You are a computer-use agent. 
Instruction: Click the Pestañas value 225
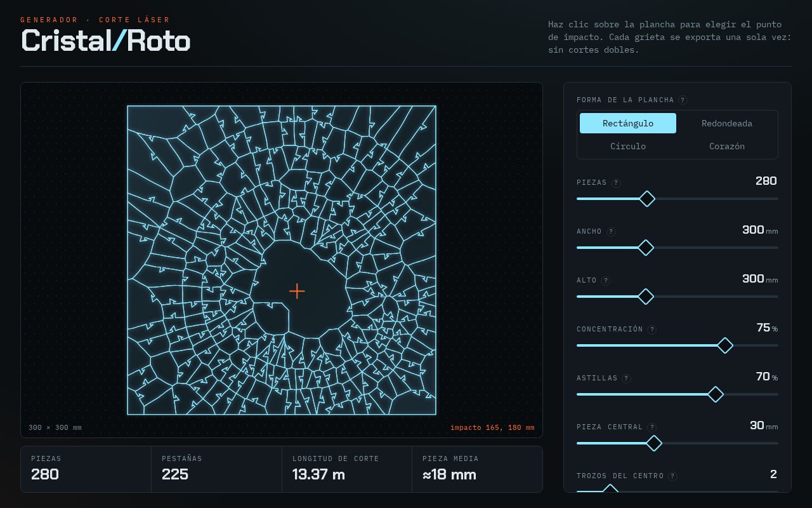pos(175,474)
